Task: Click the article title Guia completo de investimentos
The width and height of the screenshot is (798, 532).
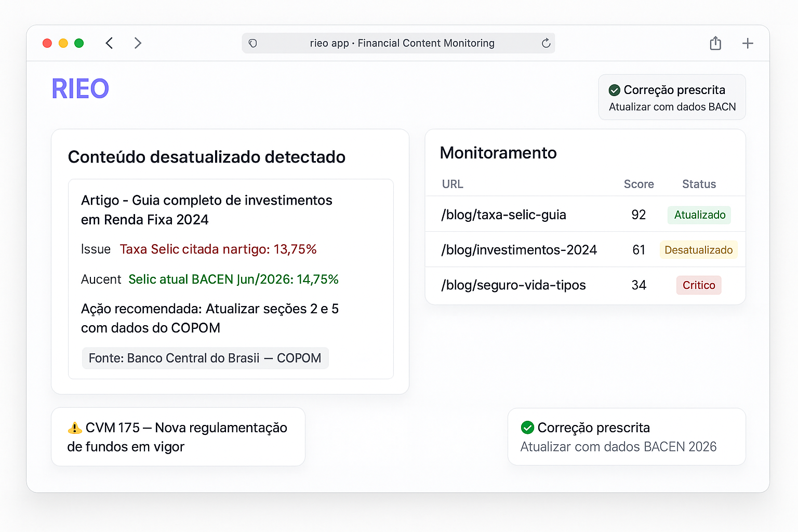Action: tap(207, 210)
